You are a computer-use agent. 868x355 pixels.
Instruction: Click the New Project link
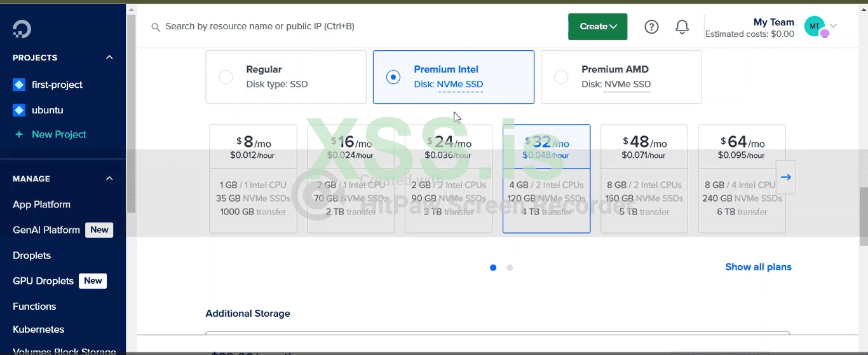59,134
